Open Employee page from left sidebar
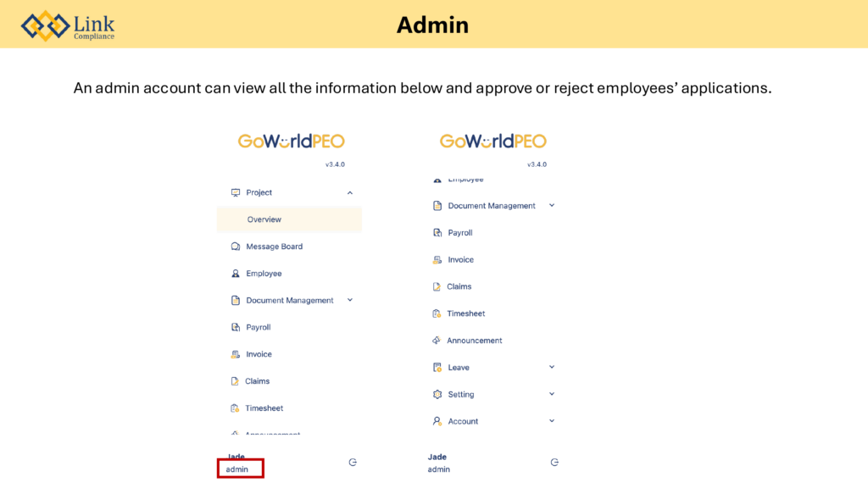Image resolution: width=868 pixels, height=488 pixels. click(264, 274)
